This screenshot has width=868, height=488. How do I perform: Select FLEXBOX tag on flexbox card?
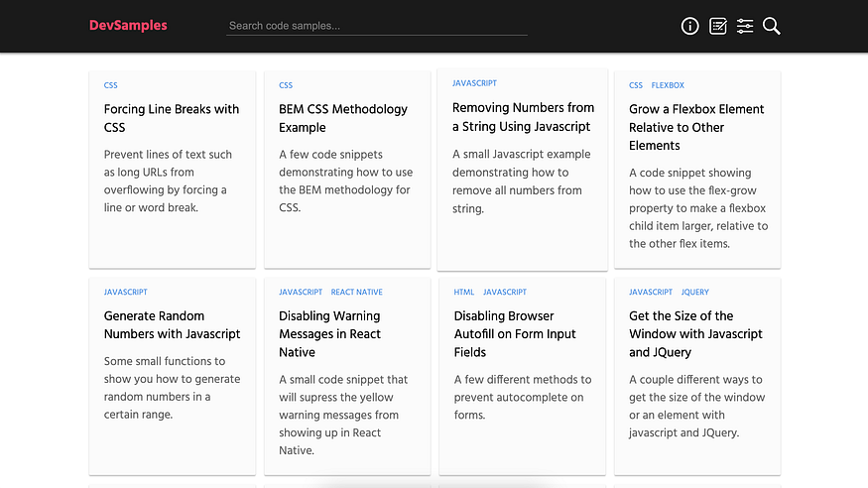[x=668, y=85]
